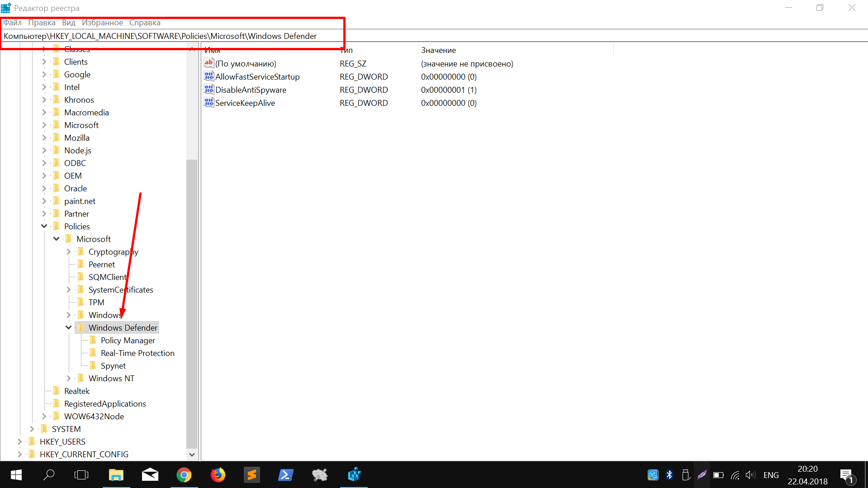The height and width of the screenshot is (488, 868).
Task: Open taskbar search magnifier
Action: pos(49,475)
